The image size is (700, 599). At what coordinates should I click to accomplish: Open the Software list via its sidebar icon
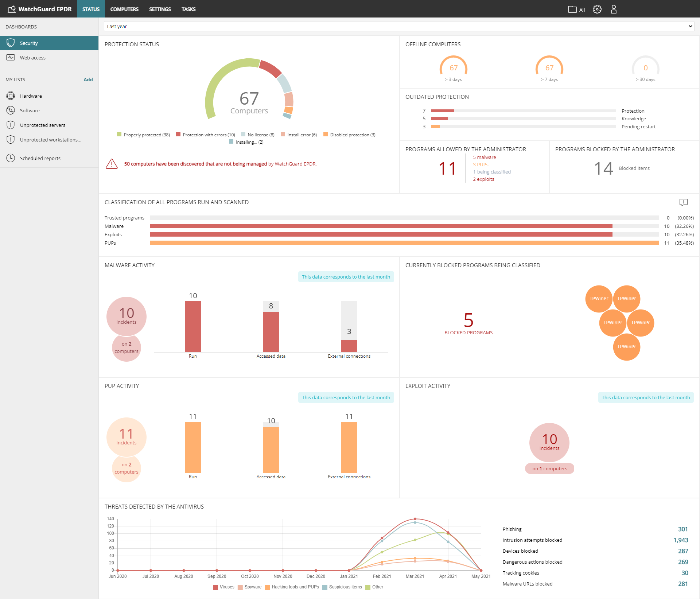point(11,110)
